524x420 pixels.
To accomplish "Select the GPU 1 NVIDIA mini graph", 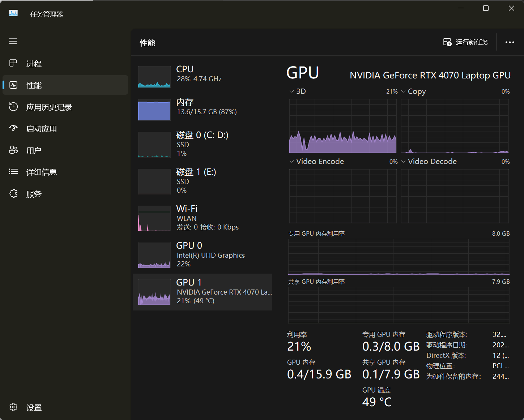I will (154, 292).
